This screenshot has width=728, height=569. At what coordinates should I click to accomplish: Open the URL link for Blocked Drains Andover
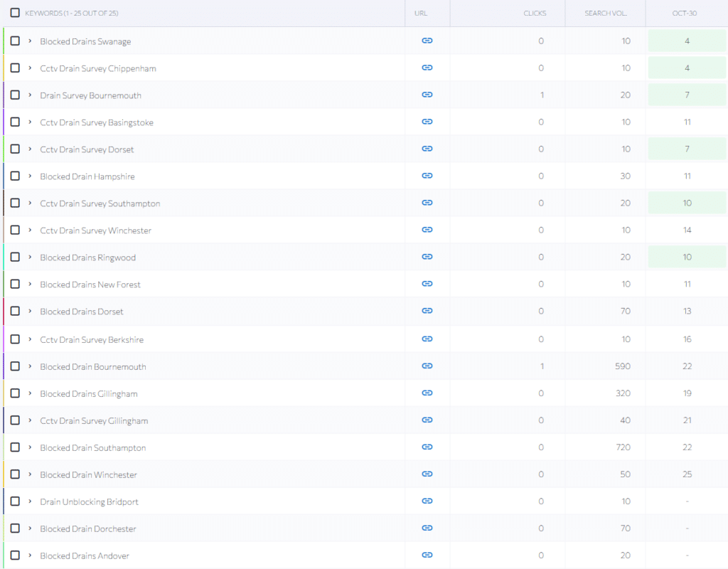point(427,555)
